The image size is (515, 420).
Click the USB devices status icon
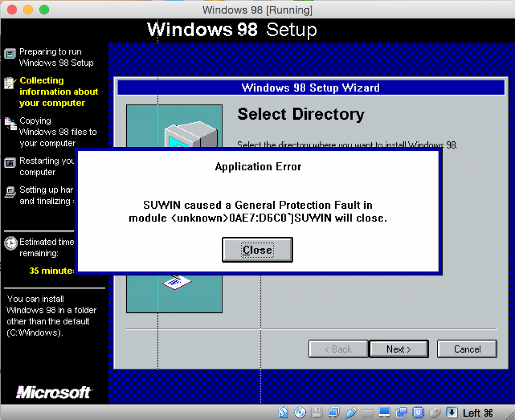tap(351, 412)
